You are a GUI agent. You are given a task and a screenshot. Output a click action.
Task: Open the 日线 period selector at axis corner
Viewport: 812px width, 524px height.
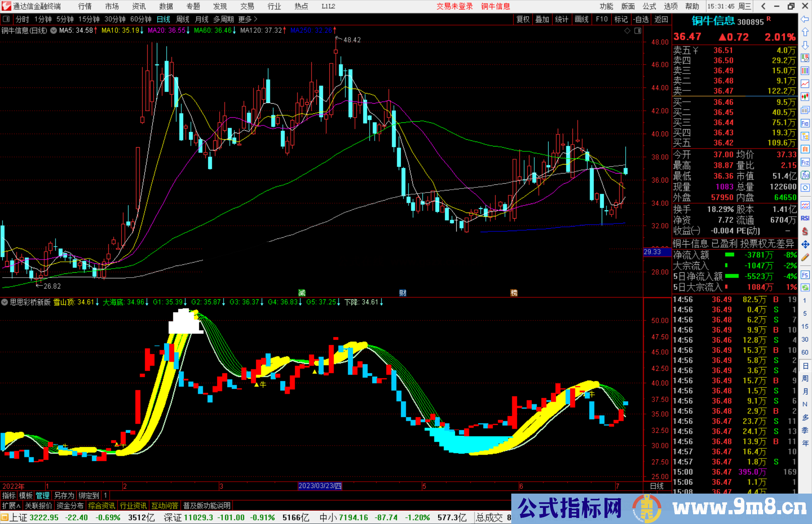(x=657, y=486)
